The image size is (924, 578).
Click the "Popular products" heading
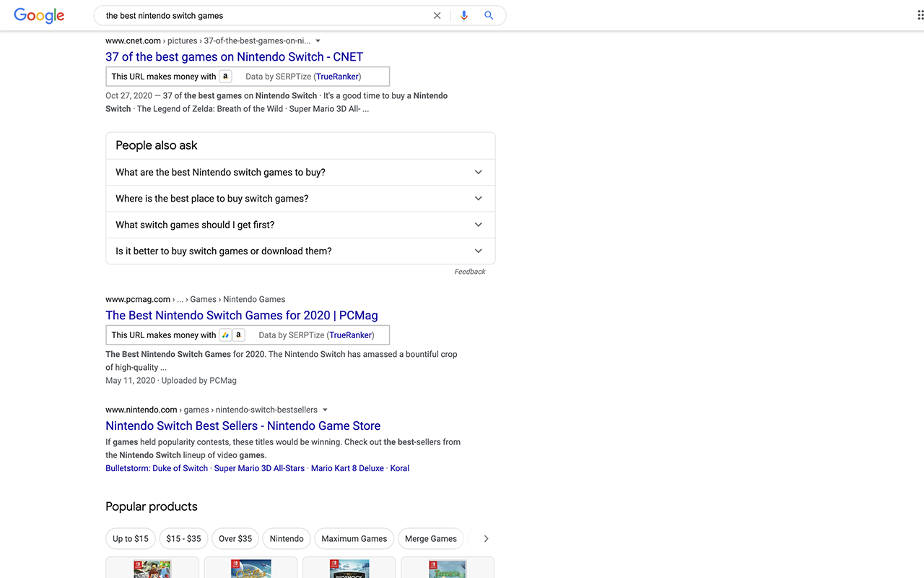(x=152, y=506)
